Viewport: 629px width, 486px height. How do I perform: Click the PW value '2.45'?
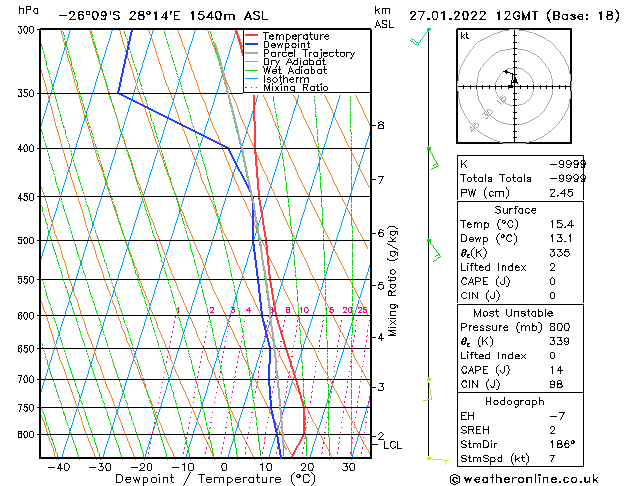(x=562, y=193)
